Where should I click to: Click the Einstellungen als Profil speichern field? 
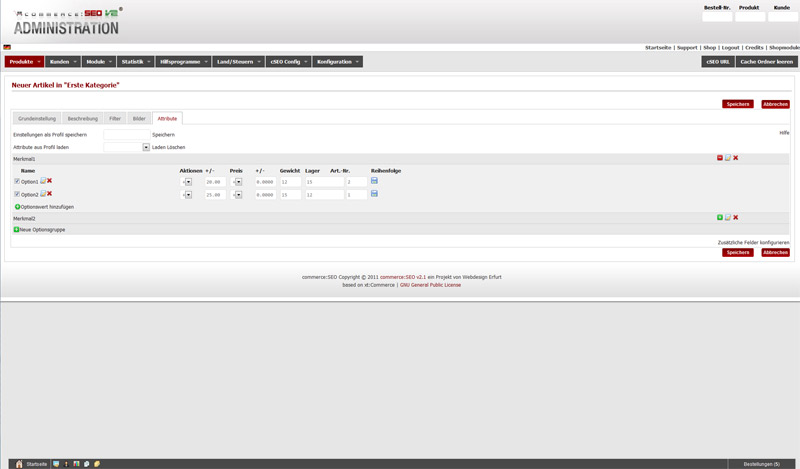(x=126, y=134)
